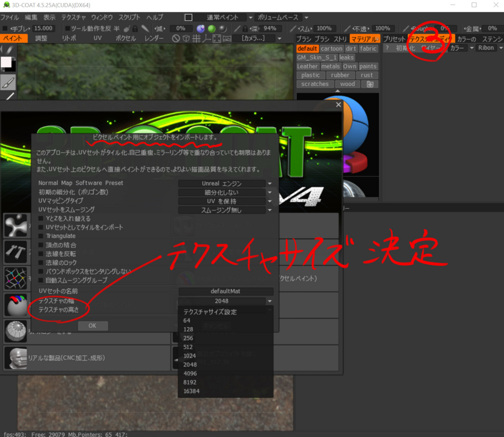Click the head bust icon for real products

click(15, 358)
